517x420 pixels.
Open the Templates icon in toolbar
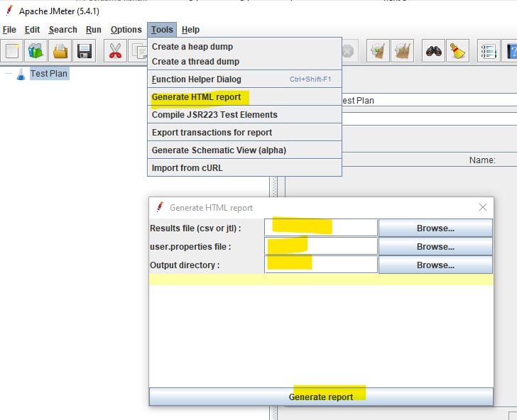pyautogui.click(x=36, y=51)
